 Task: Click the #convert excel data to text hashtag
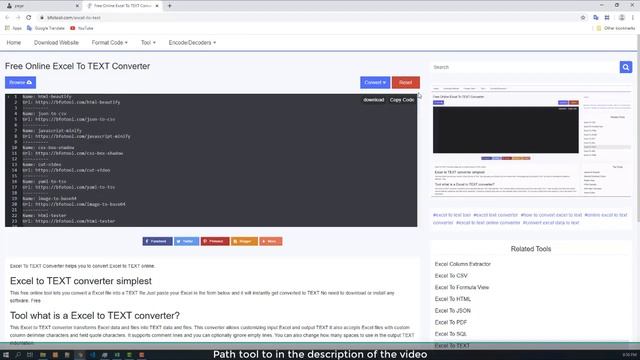click(x=551, y=222)
